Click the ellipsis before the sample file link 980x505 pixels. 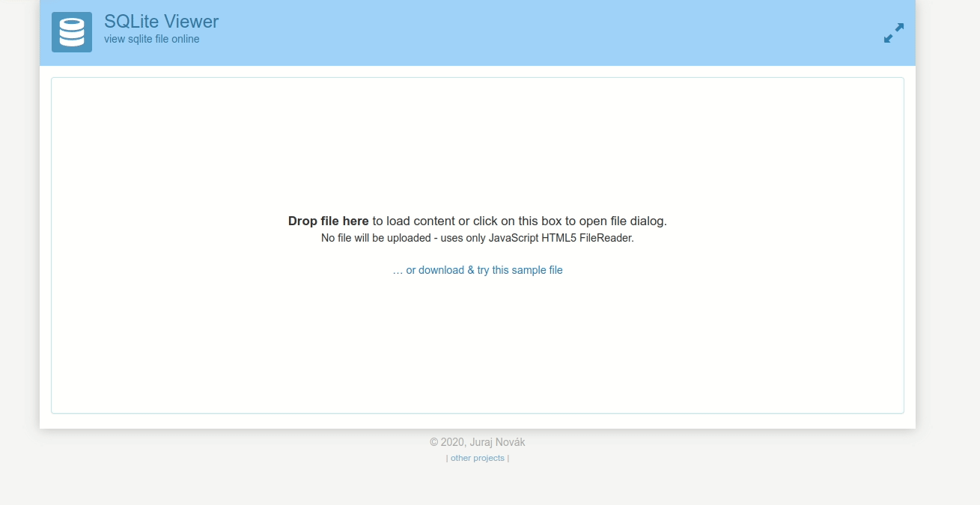[x=398, y=270]
